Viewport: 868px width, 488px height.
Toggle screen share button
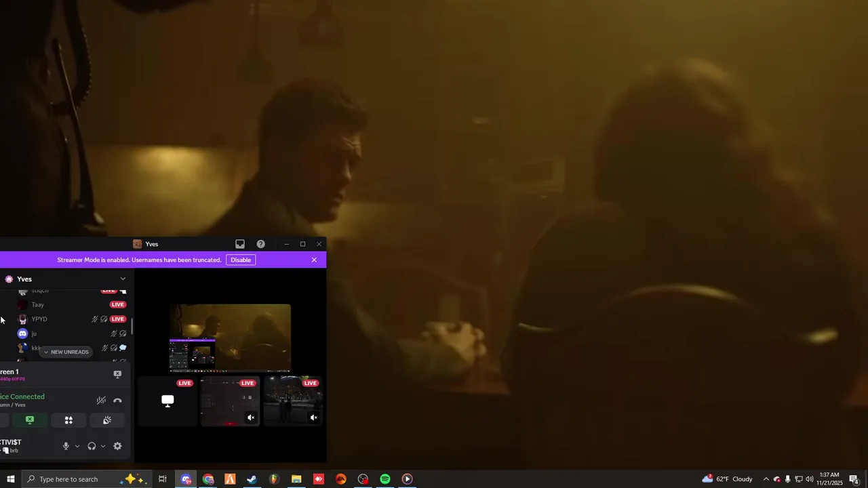[x=30, y=420]
